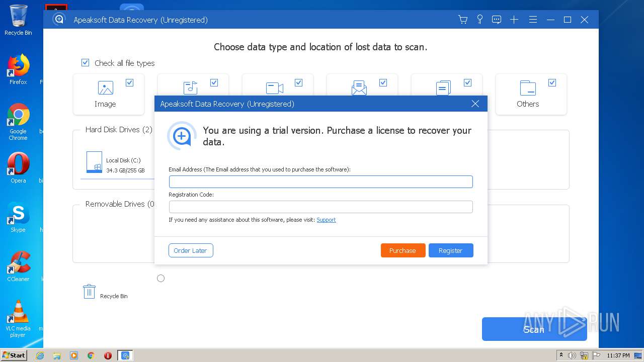The height and width of the screenshot is (362, 644).
Task: Open the shopping cart purchase icon
Action: click(x=463, y=20)
